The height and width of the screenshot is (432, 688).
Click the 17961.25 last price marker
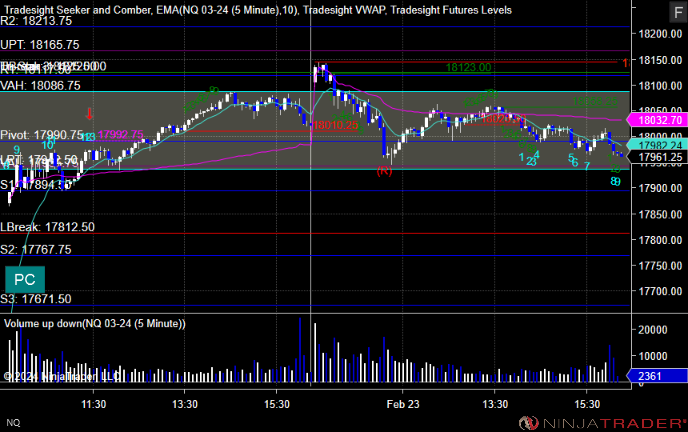point(657,157)
